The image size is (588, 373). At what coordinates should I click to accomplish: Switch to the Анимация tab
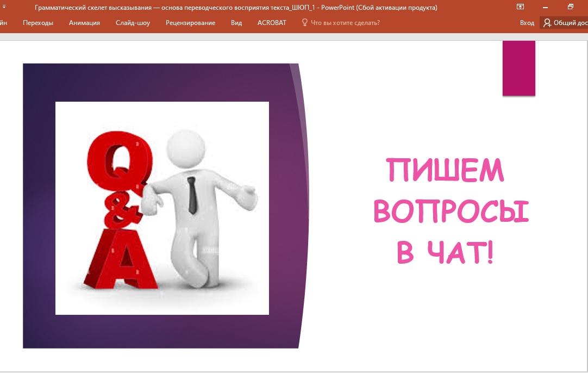coord(84,23)
